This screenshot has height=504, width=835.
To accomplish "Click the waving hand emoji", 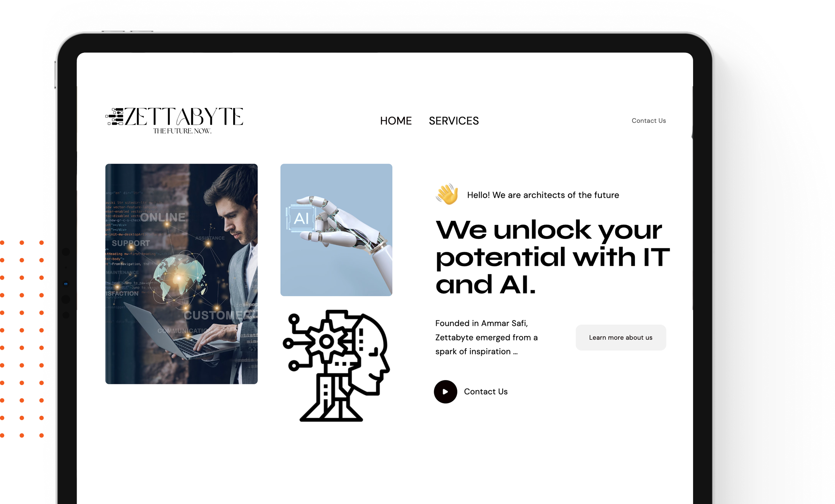I will click(x=447, y=194).
